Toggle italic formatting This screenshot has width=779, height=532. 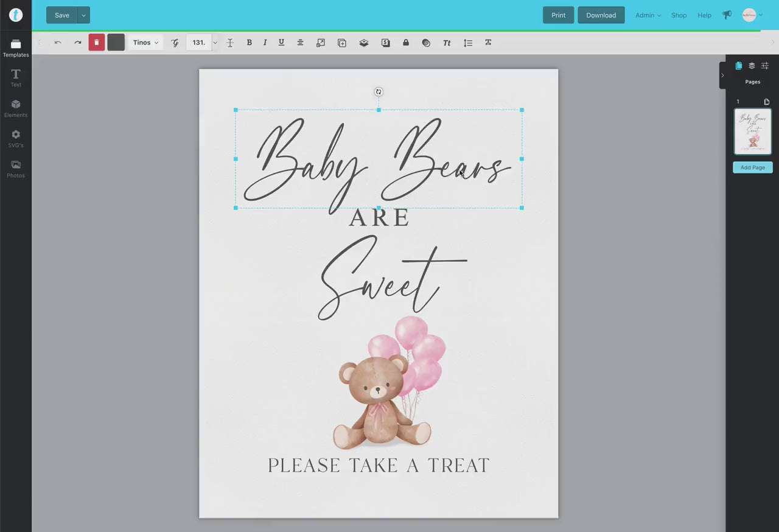point(265,43)
